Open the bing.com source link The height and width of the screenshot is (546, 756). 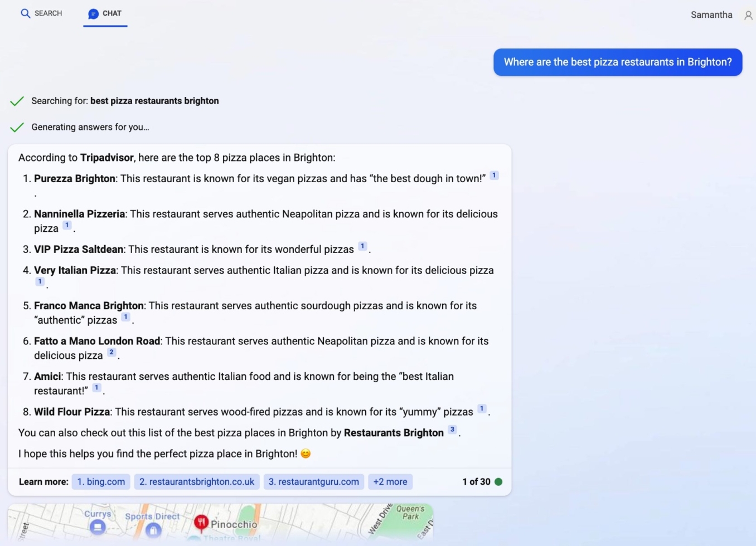101,481
